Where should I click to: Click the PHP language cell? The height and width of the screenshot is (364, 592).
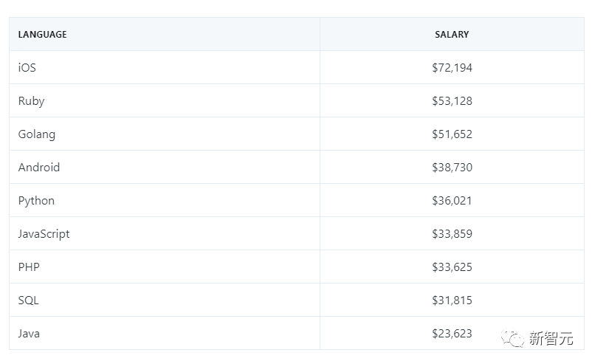pyautogui.click(x=29, y=267)
